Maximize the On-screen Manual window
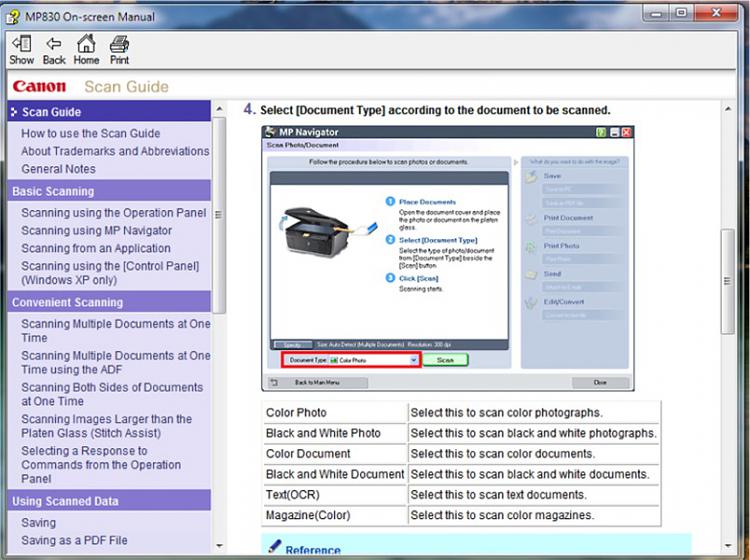The height and width of the screenshot is (560, 750). [x=681, y=13]
